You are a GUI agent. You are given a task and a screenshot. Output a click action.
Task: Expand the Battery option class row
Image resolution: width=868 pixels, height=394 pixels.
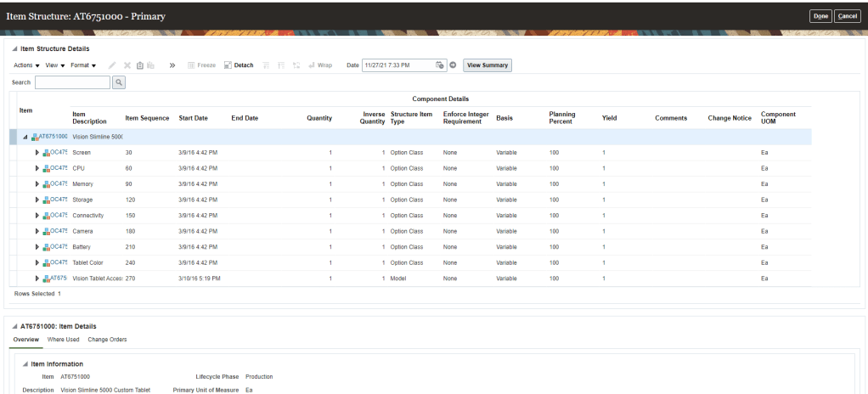tap(37, 247)
